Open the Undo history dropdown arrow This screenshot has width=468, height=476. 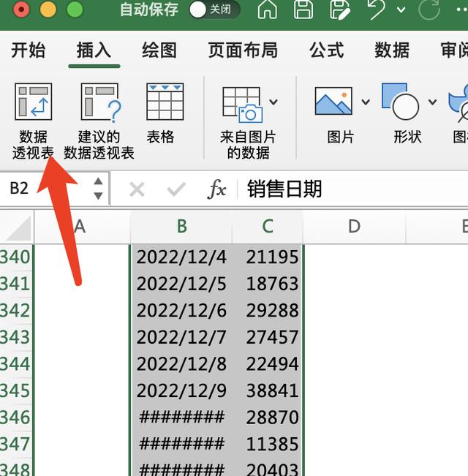[x=401, y=10]
